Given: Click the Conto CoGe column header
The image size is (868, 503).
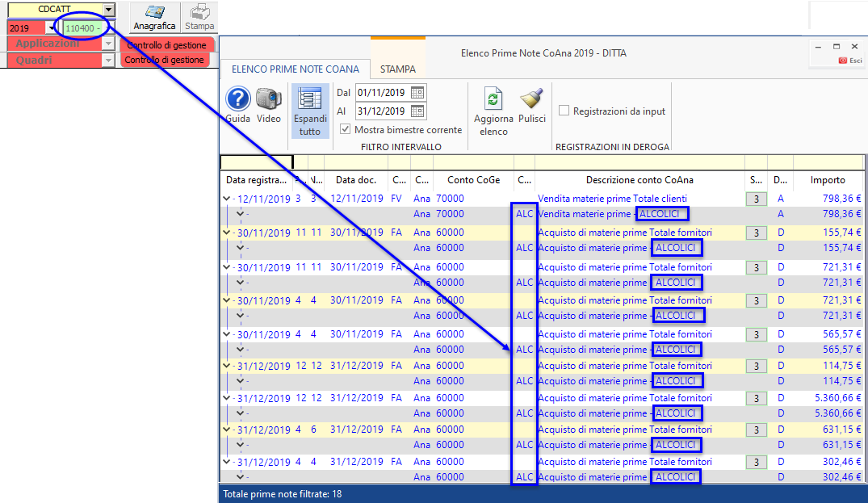Looking at the screenshot, I should tap(473, 180).
